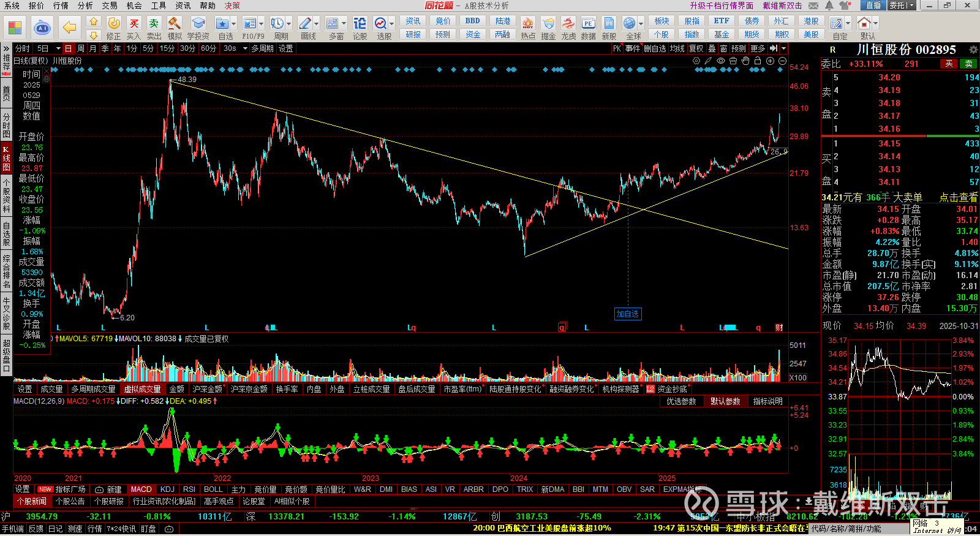Zoom out chart with minus icon
The image size is (980, 536).
[x=782, y=61]
